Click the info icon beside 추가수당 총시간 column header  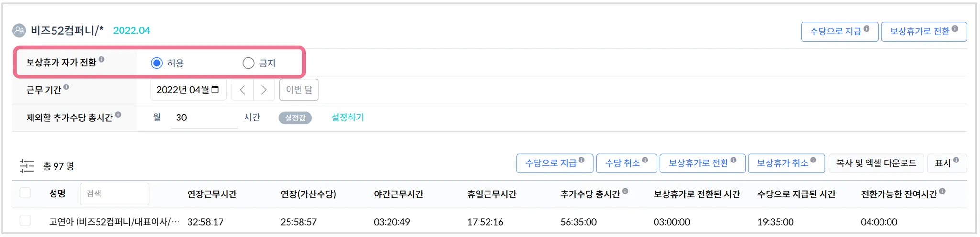pyautogui.click(x=625, y=191)
